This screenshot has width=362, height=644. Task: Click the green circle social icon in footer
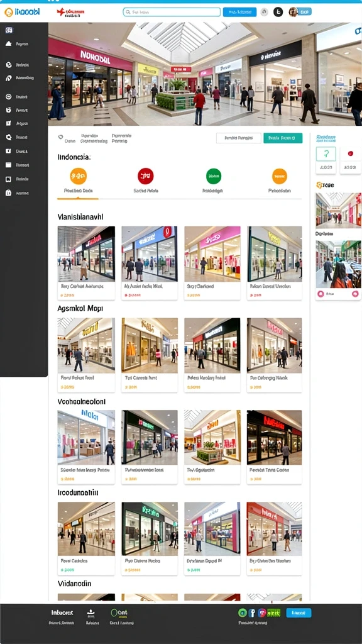[242, 613]
